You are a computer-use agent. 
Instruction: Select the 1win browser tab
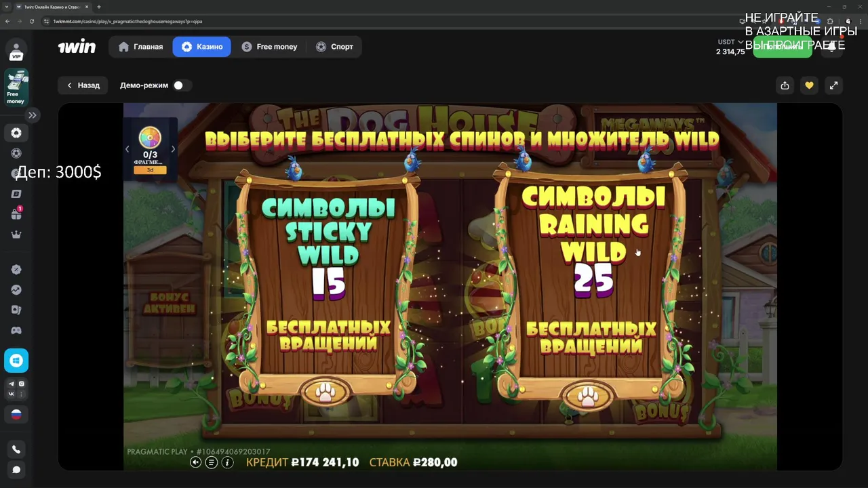(x=52, y=7)
